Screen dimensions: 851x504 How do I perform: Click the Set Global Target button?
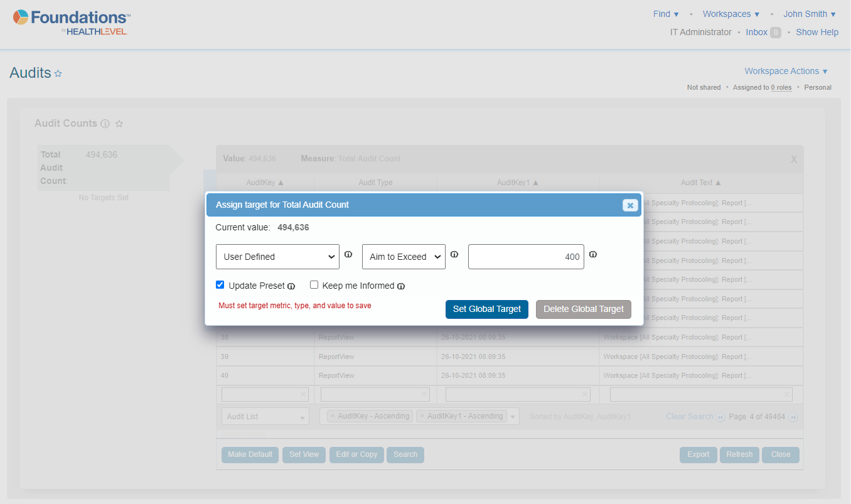point(487,309)
